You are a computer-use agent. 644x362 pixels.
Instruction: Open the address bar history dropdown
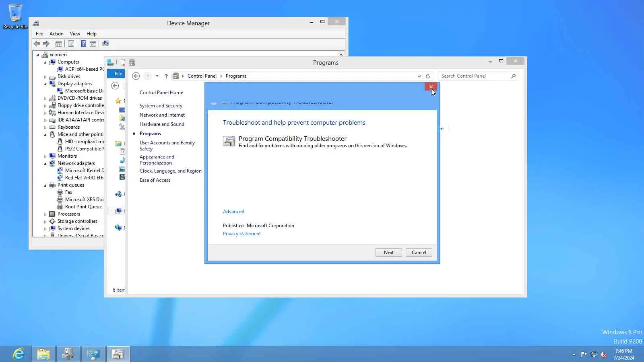pos(419,76)
